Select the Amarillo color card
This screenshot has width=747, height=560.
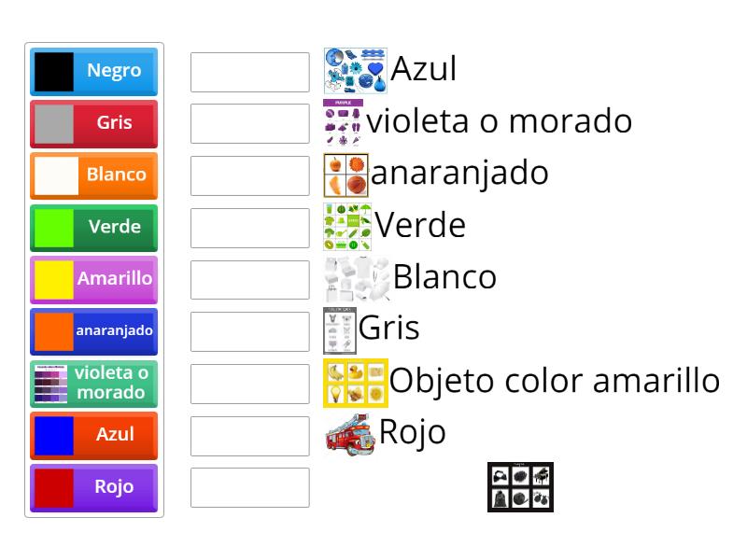point(93,279)
